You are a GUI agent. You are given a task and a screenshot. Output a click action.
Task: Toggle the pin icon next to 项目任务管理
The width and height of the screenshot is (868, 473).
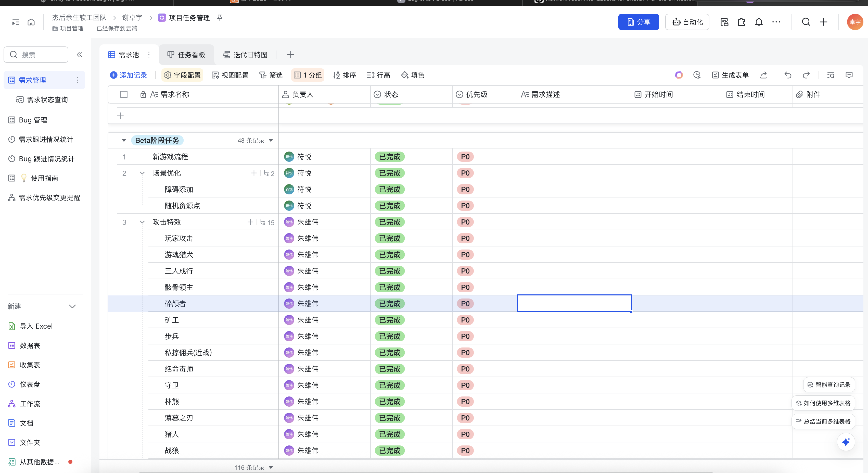(220, 18)
